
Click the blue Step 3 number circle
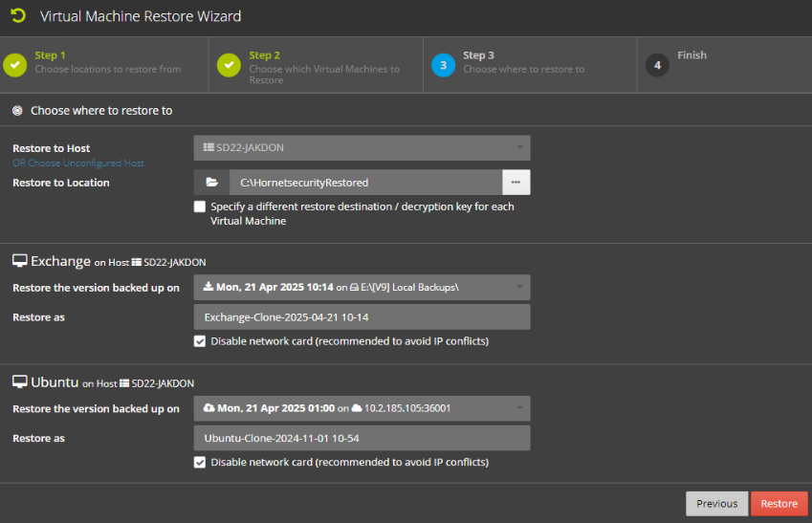point(443,65)
